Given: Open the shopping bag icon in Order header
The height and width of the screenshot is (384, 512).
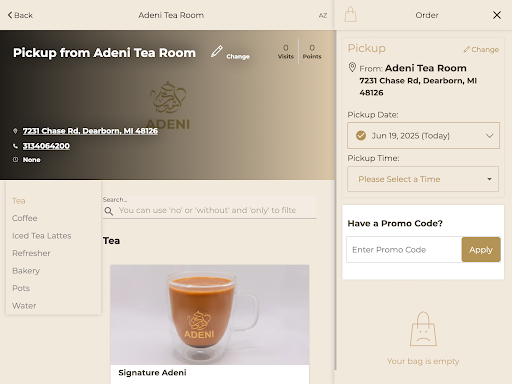Looking at the screenshot, I should point(350,15).
